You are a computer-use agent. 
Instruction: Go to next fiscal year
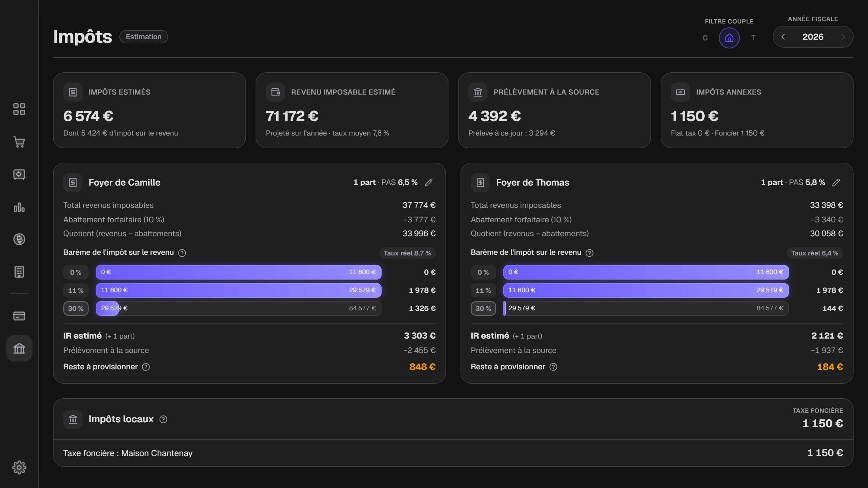pyautogui.click(x=843, y=37)
